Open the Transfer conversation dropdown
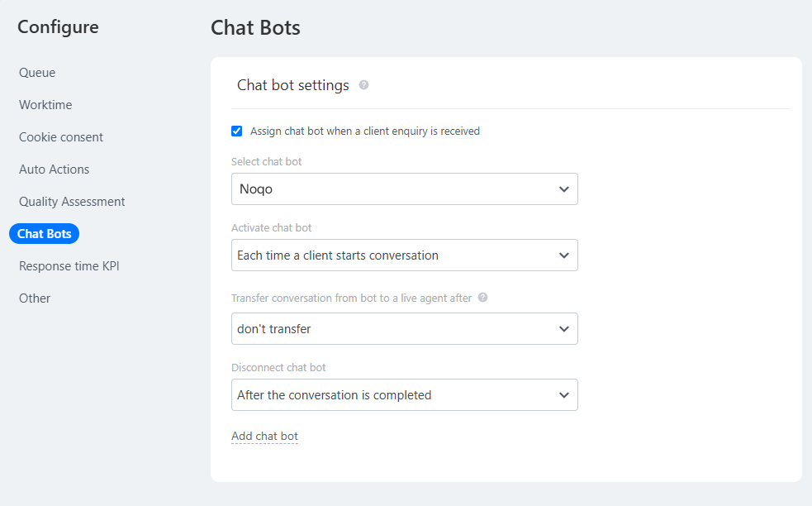Viewport: 812px width, 506px height. coord(404,329)
